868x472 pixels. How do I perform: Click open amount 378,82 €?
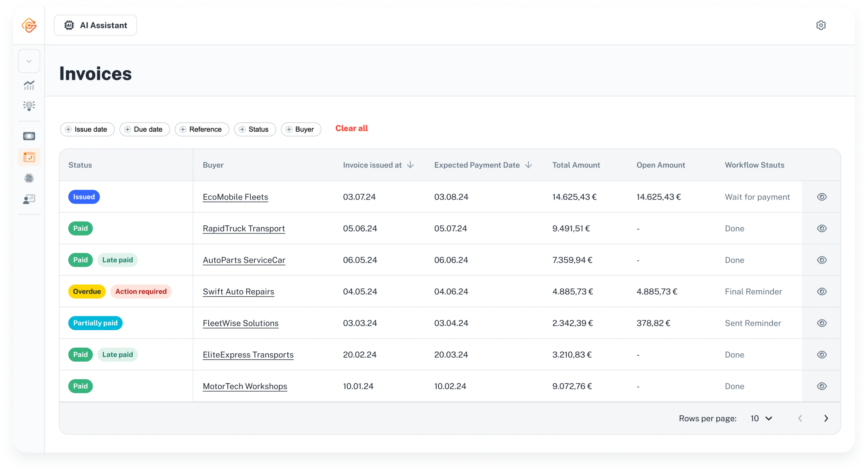653,323
